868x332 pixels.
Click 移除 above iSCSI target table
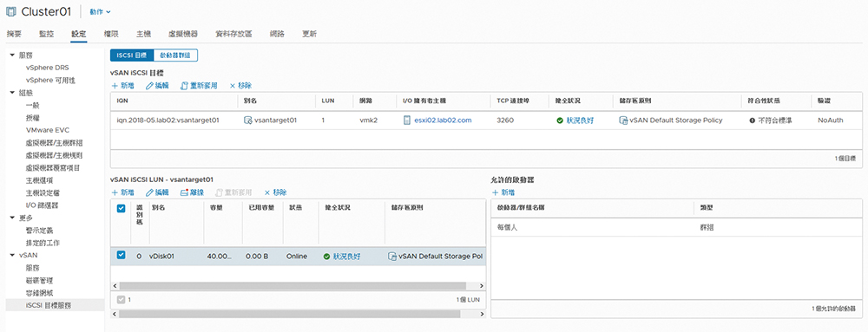pyautogui.click(x=240, y=86)
